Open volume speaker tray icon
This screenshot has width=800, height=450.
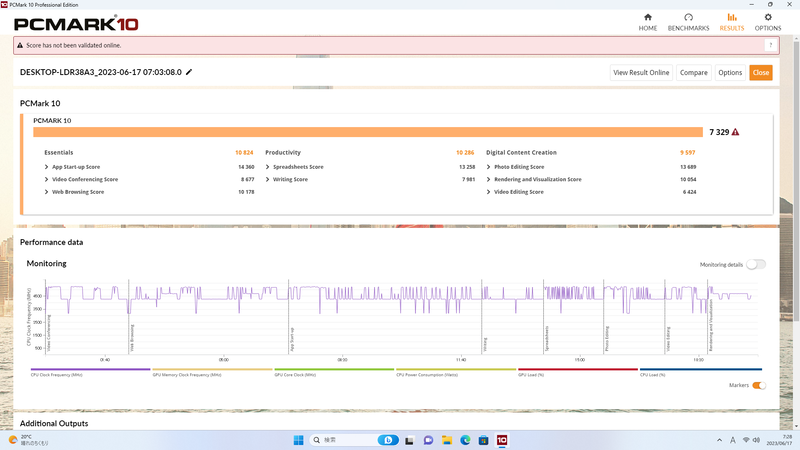click(x=756, y=440)
